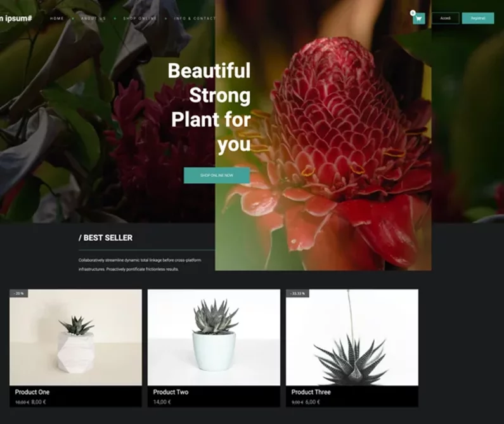Click the Registrati sign-up button
This screenshot has width=504, height=424.
coord(478,18)
